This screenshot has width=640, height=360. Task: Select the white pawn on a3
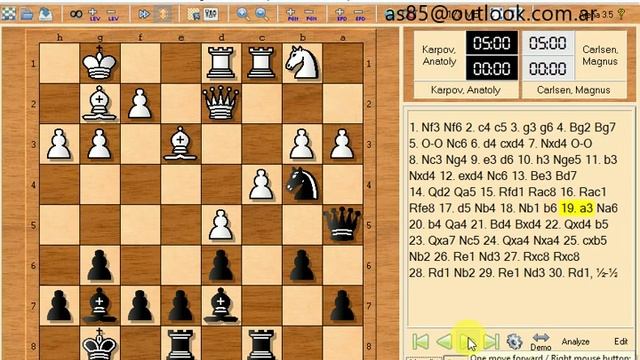click(342, 144)
